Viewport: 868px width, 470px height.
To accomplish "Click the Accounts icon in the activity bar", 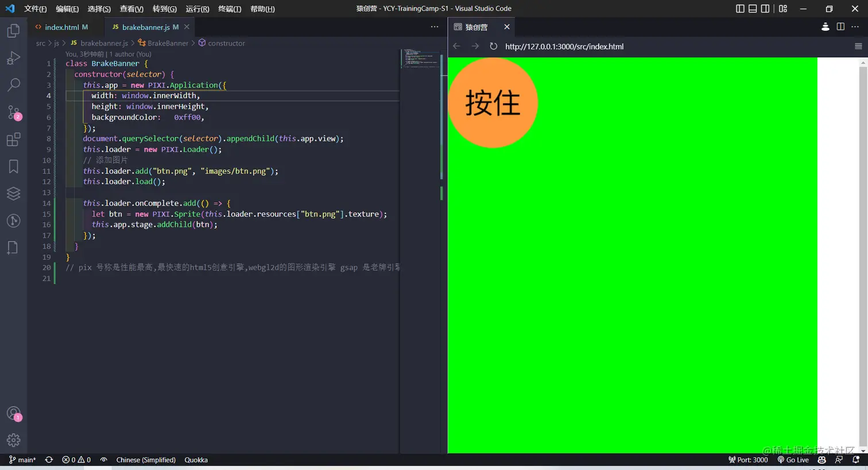I will [13, 414].
